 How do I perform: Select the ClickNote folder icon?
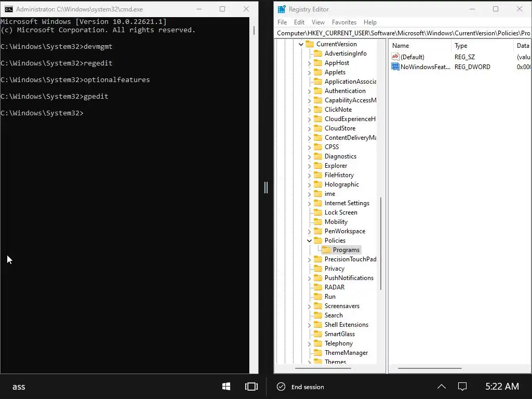pyautogui.click(x=318, y=110)
